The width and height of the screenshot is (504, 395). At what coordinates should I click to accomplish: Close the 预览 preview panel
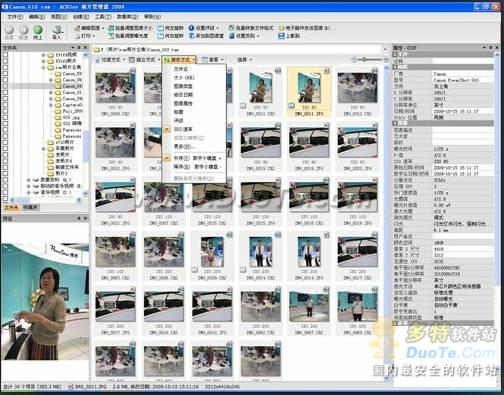point(85,218)
